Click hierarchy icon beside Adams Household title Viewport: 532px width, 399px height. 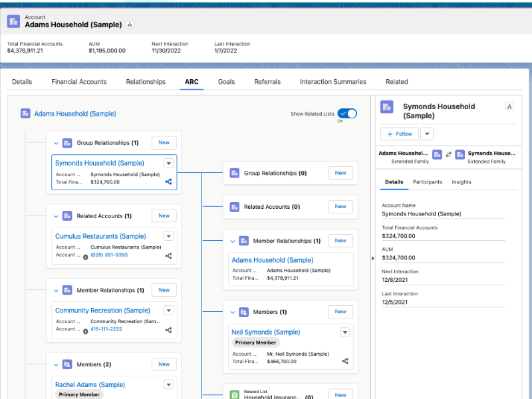click(130, 25)
